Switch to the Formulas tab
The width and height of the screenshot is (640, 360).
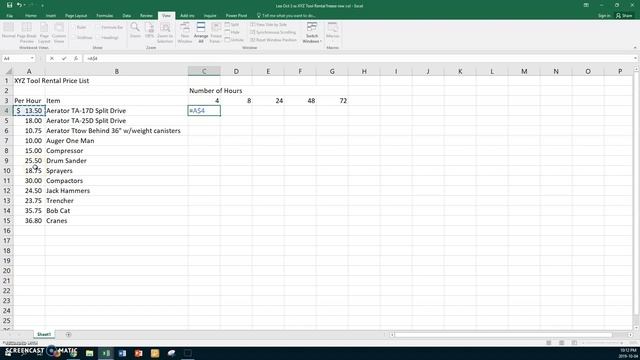click(x=105, y=16)
